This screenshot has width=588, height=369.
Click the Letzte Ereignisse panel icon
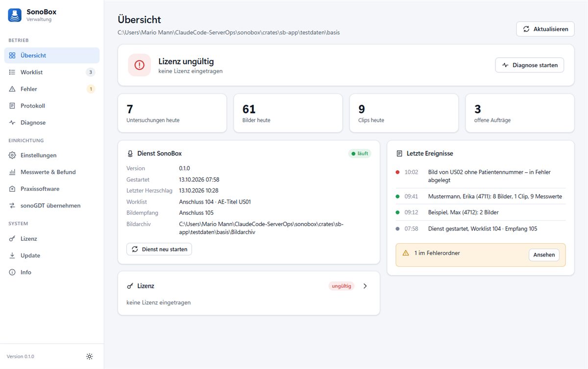click(399, 154)
